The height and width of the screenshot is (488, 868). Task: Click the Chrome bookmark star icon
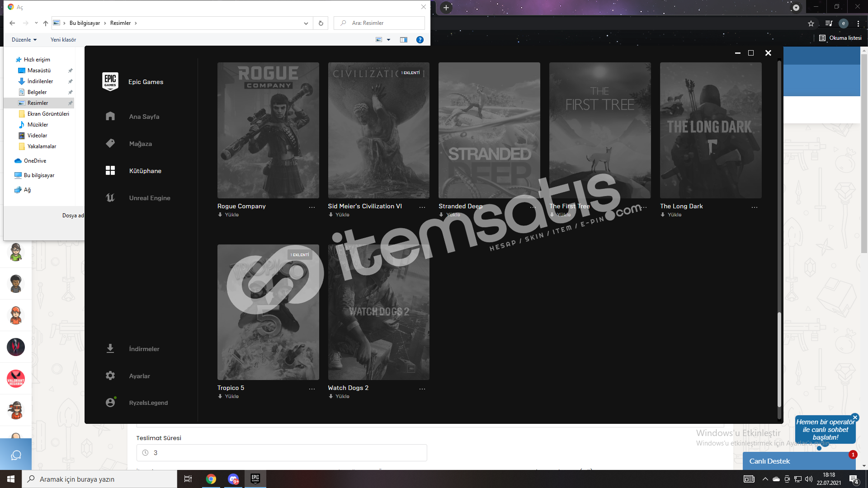tap(811, 23)
